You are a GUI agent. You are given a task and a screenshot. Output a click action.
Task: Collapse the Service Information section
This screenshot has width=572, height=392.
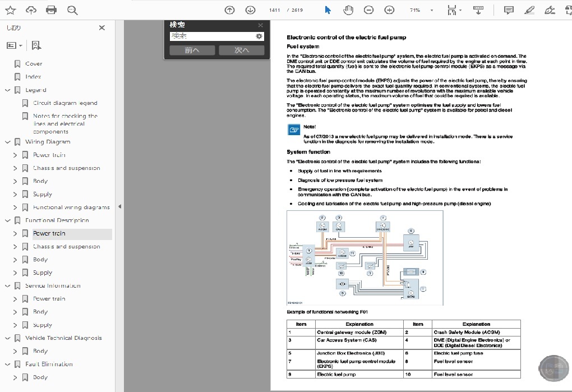(x=8, y=286)
